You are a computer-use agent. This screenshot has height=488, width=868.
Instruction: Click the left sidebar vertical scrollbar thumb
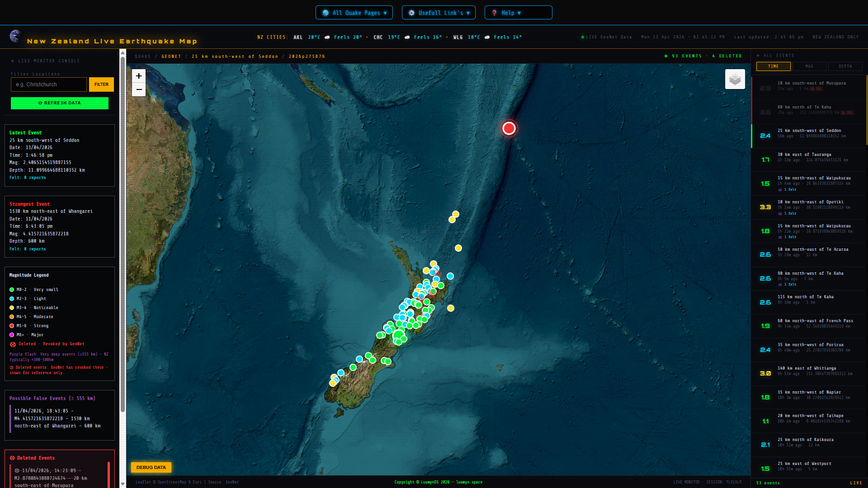point(123,234)
